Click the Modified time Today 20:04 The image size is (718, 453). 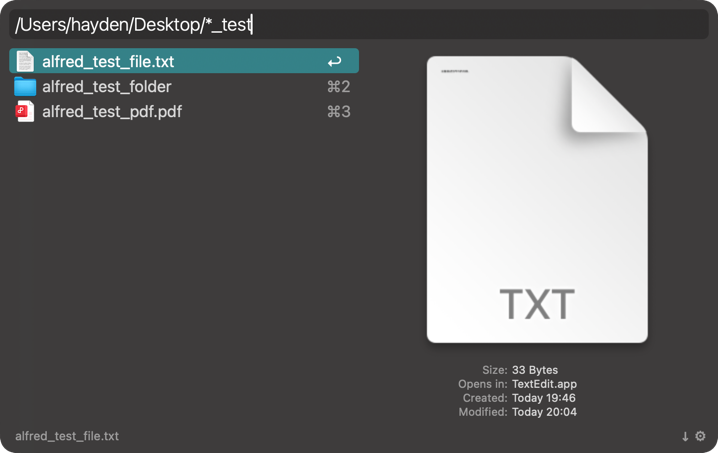coord(544,412)
